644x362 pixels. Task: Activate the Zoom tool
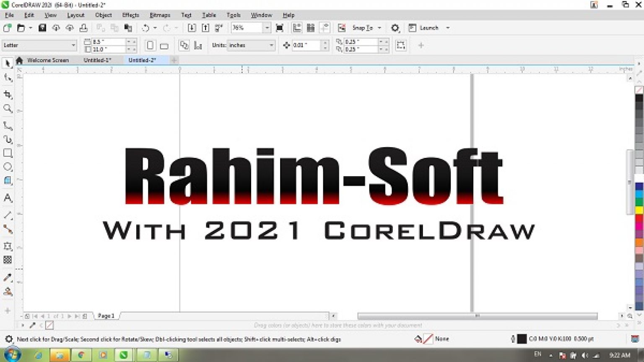pyautogui.click(x=8, y=109)
